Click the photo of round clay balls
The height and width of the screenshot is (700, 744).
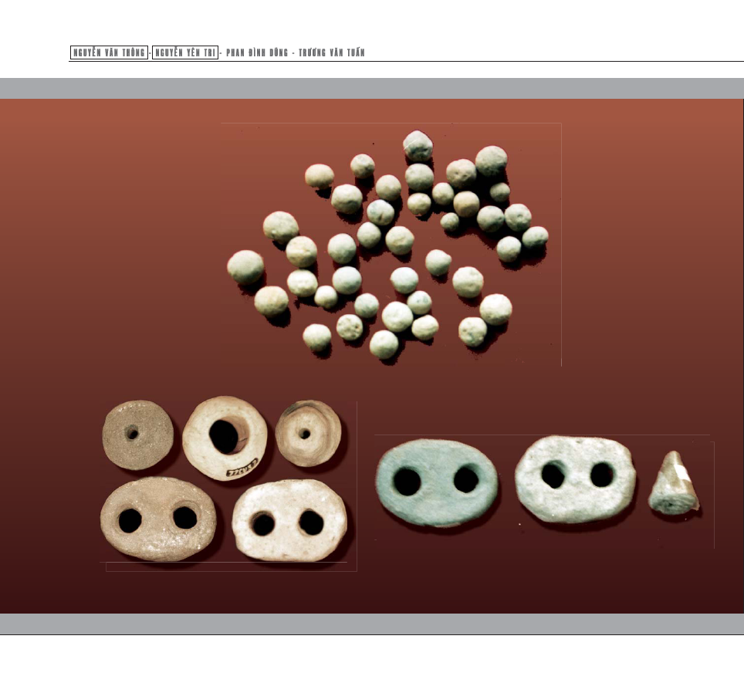pyautogui.click(x=391, y=245)
